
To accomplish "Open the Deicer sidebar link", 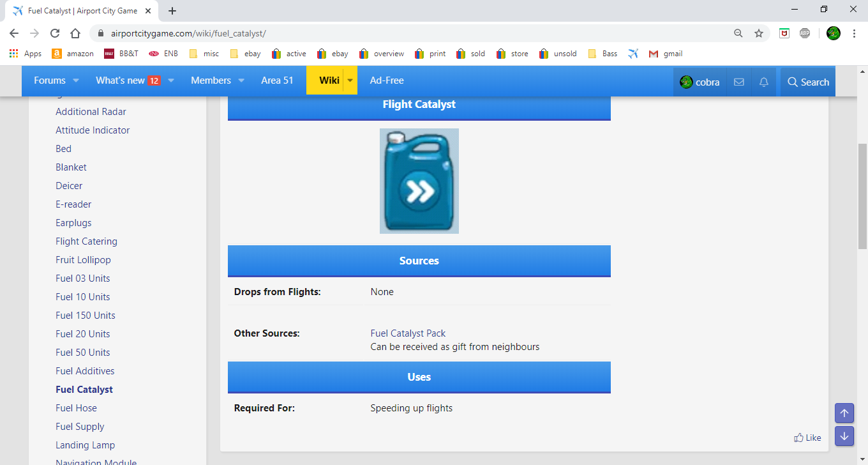I will click(69, 186).
